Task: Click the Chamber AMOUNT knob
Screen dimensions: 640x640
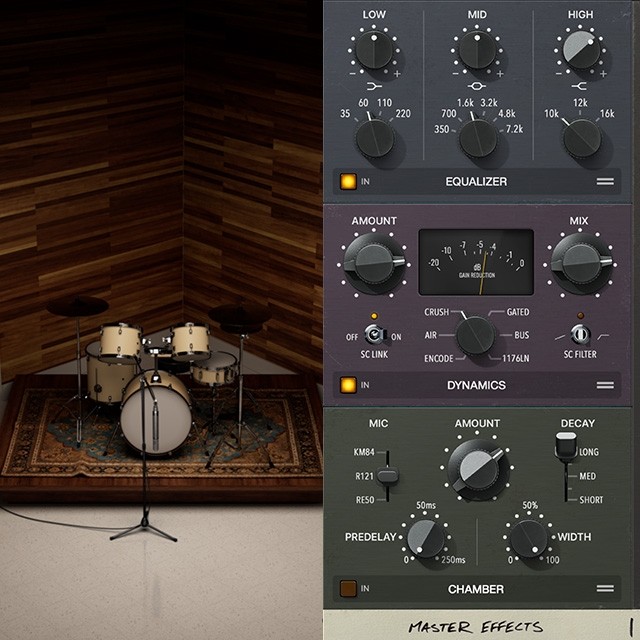Action: pos(478,468)
